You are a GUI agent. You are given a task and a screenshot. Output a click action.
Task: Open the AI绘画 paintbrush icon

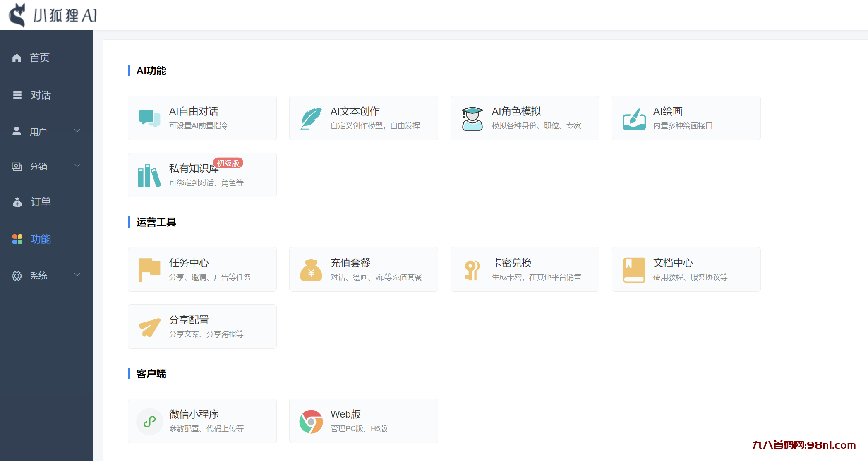tap(633, 118)
